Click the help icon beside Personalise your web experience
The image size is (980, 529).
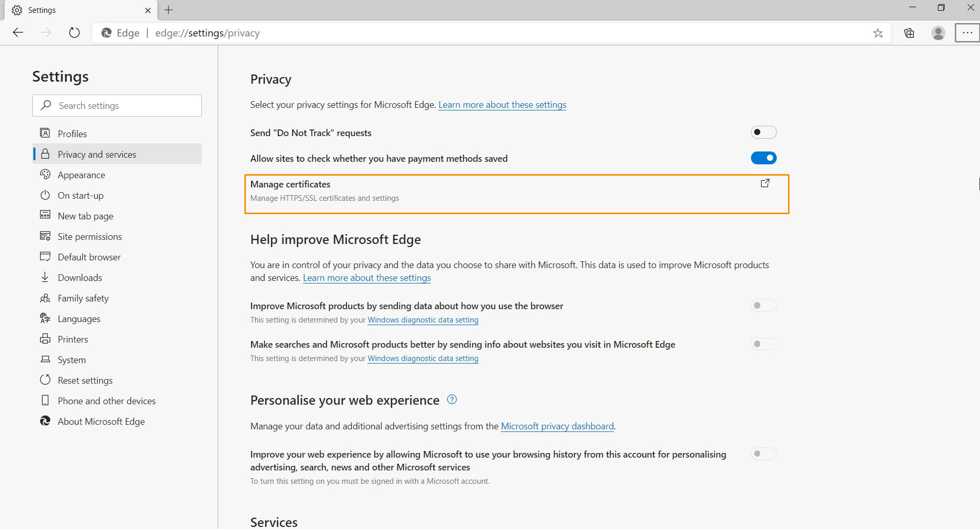[452, 400]
